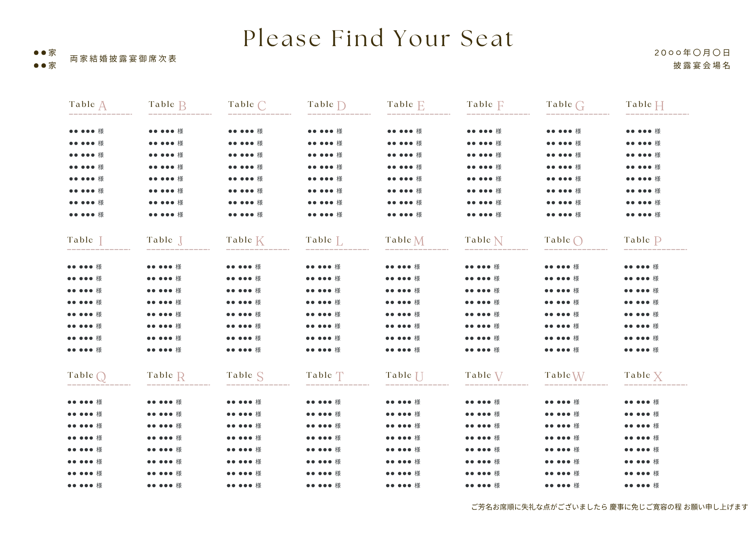Click last guest name under Table P
Viewport: 756px width, 536px height.
[x=641, y=350]
